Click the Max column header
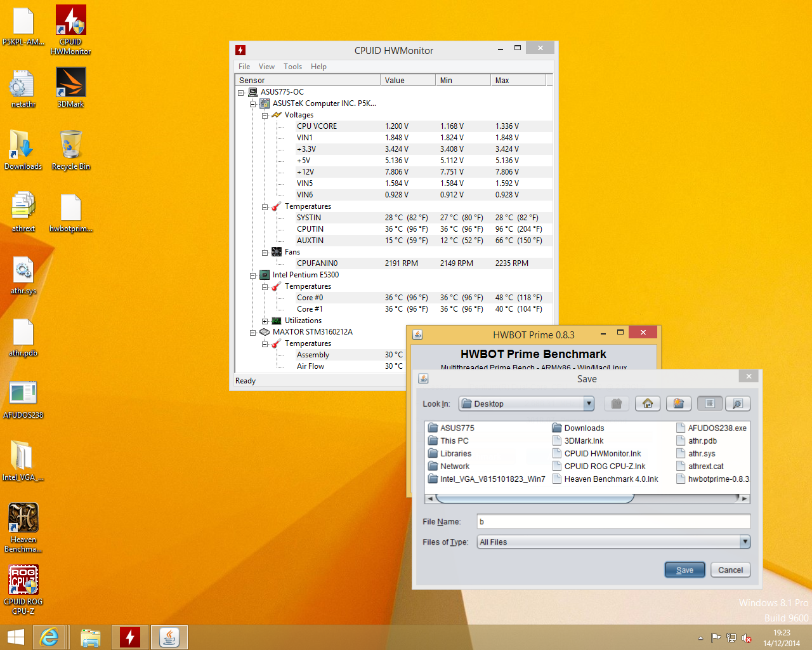Screen dimensions: 812x650 coord(518,81)
